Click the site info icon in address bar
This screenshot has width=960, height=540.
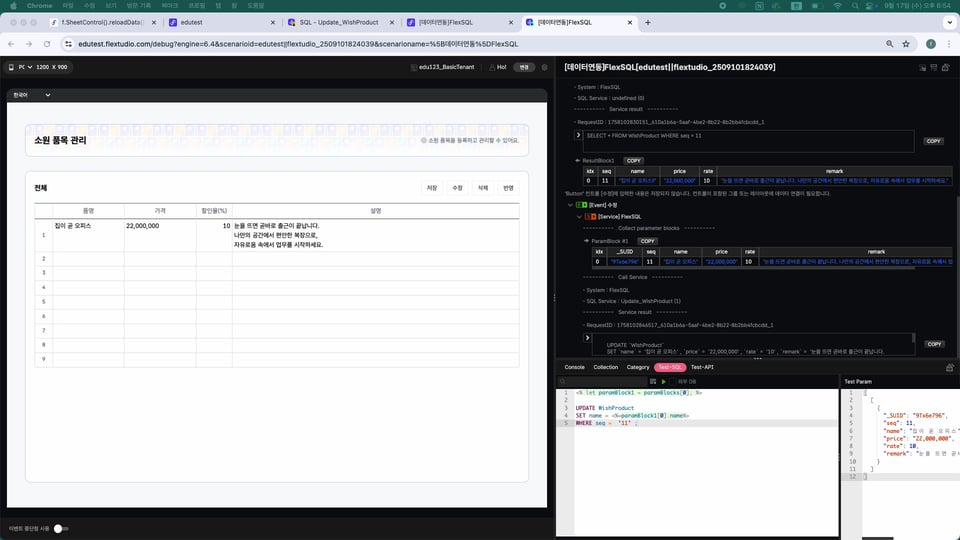click(69, 44)
